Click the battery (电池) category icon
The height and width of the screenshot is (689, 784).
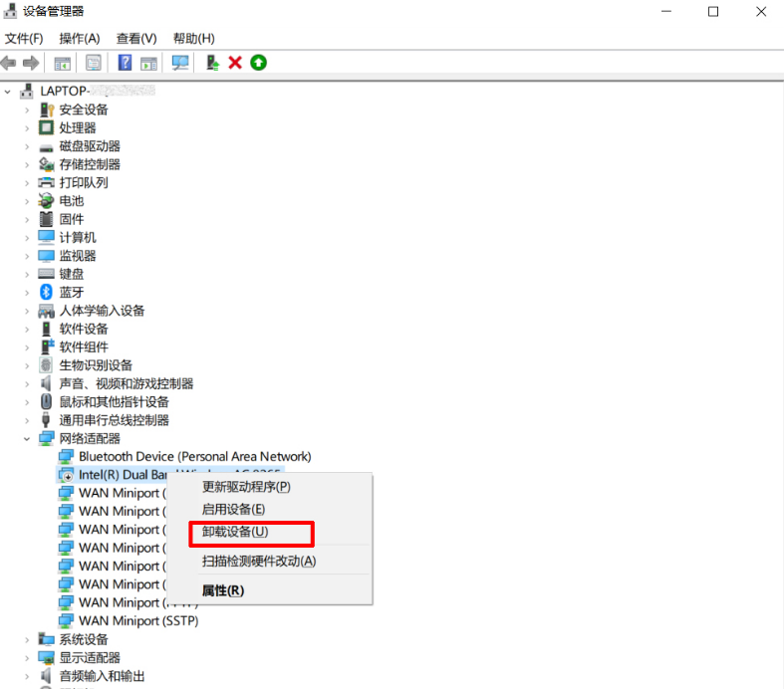[46, 201]
